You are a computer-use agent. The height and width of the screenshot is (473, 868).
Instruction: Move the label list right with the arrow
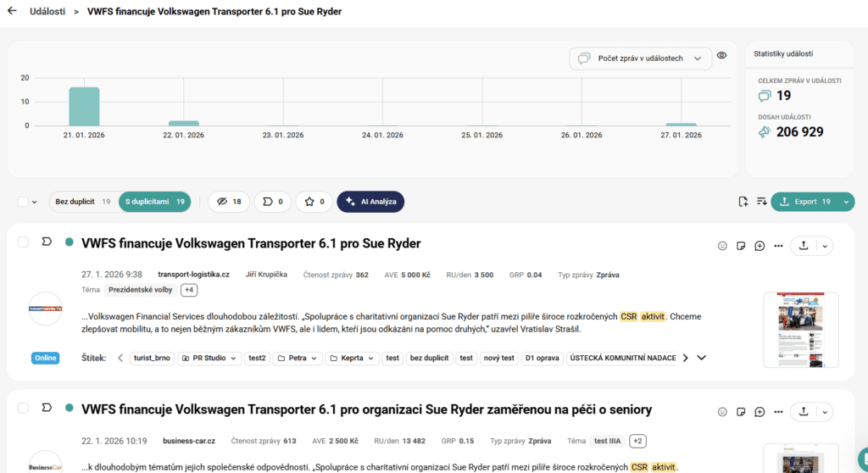pyautogui.click(x=685, y=358)
